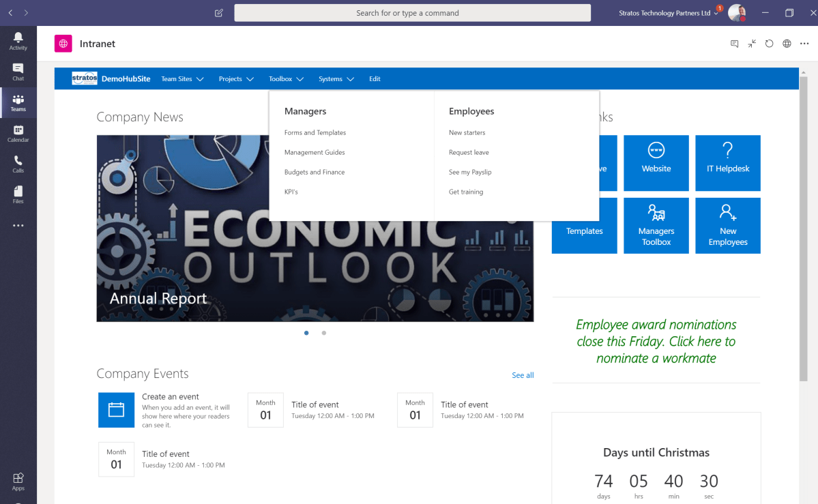Screen dimensions: 818x504
Task: Open the IT Helpdesk tile
Action: click(x=727, y=162)
